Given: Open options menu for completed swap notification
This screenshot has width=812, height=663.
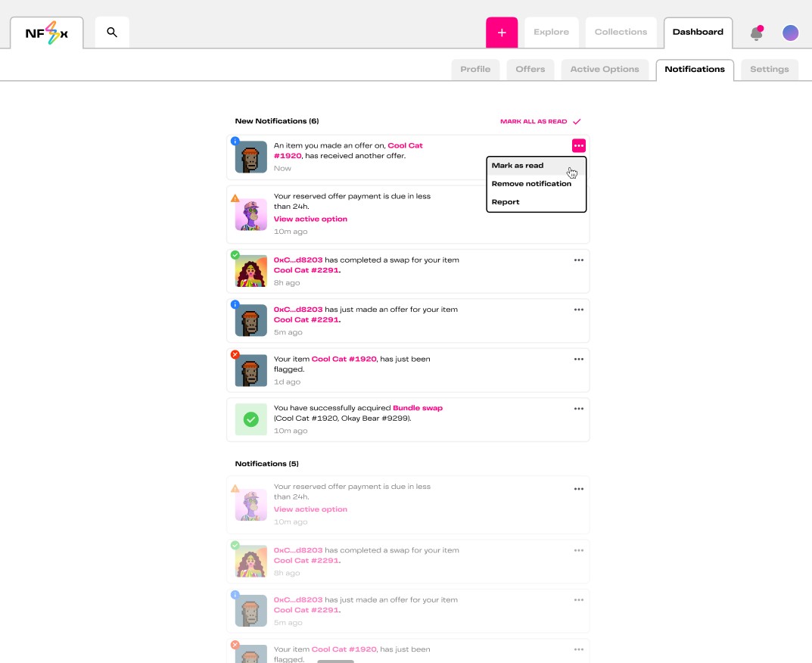Looking at the screenshot, I should coord(579,260).
